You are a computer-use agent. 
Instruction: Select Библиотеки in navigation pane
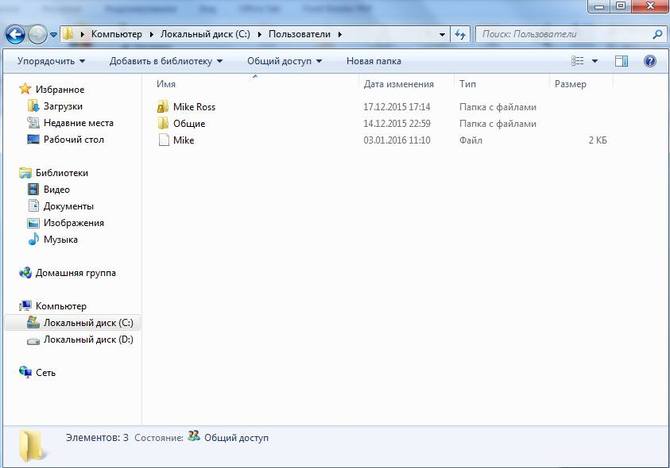[x=62, y=173]
